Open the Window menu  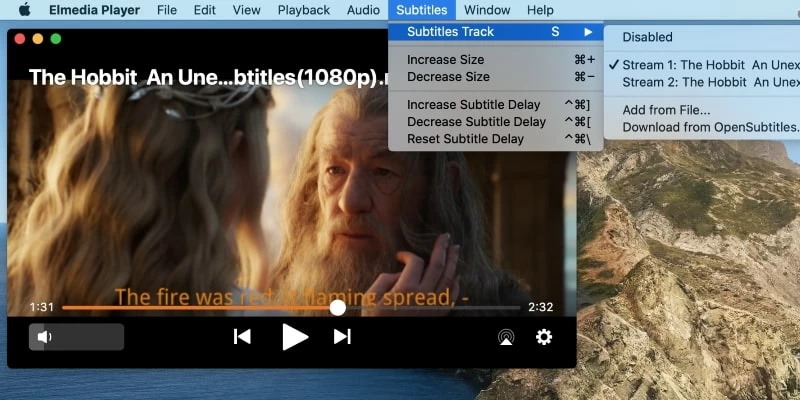click(487, 10)
